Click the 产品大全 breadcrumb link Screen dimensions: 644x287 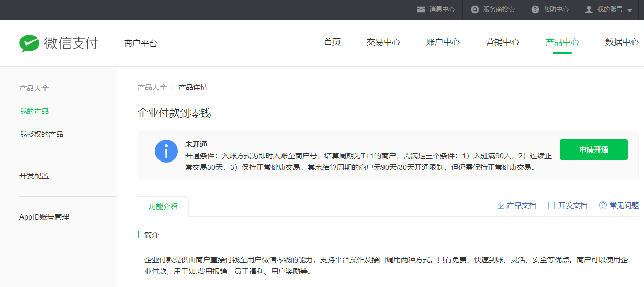152,87
